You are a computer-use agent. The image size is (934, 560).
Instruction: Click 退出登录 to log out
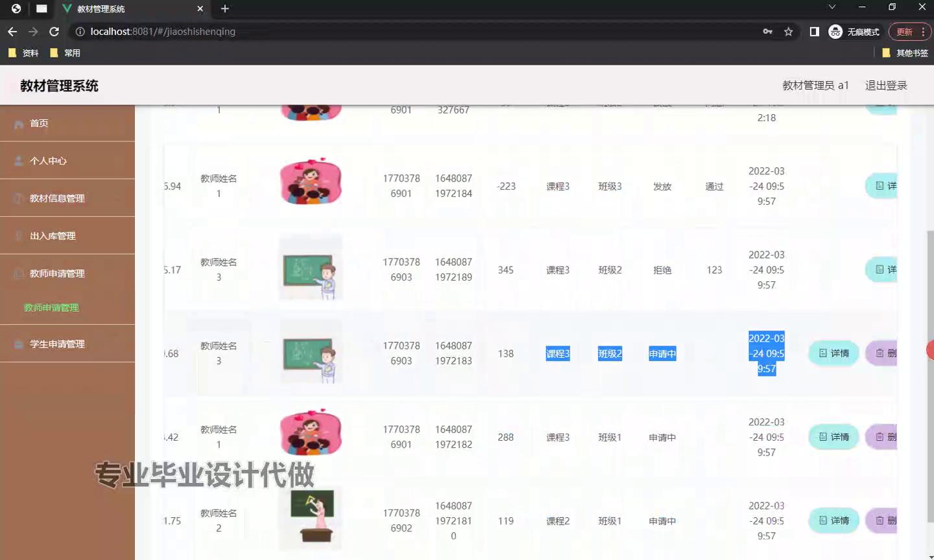886,85
